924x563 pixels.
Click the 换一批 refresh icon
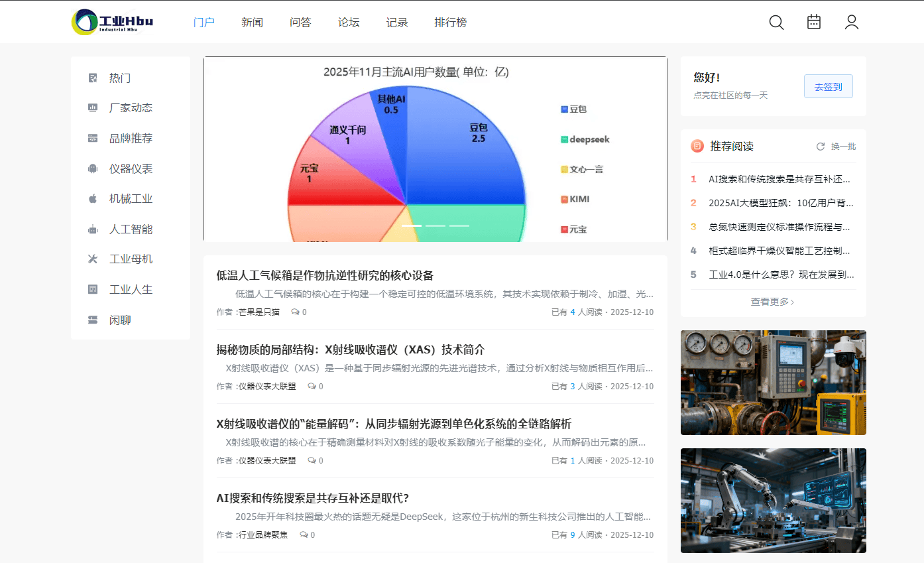(821, 147)
